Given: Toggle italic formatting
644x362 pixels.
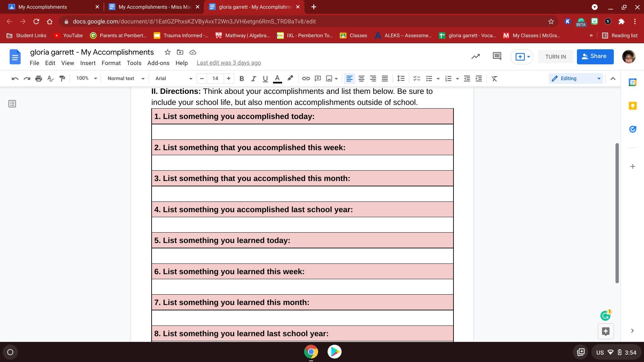Looking at the screenshot, I should (254, 78).
